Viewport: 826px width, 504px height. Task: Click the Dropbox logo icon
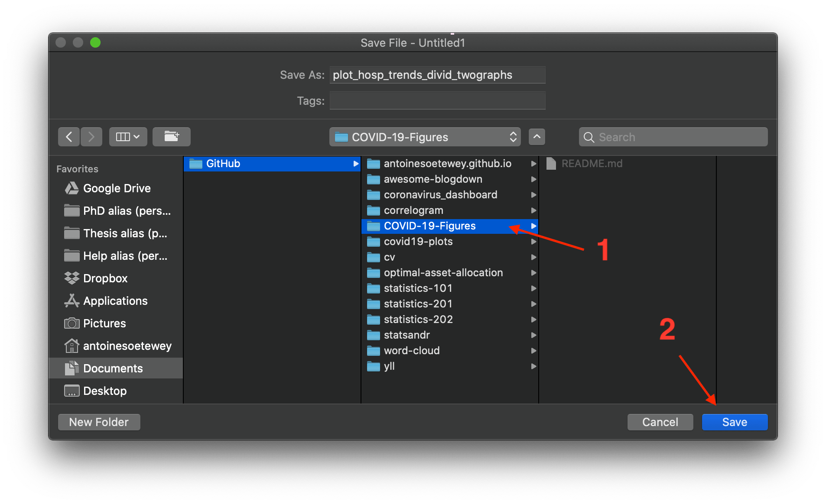pyautogui.click(x=72, y=278)
